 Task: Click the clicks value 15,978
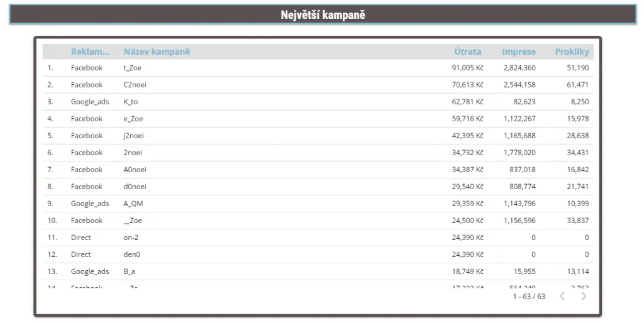point(578,119)
